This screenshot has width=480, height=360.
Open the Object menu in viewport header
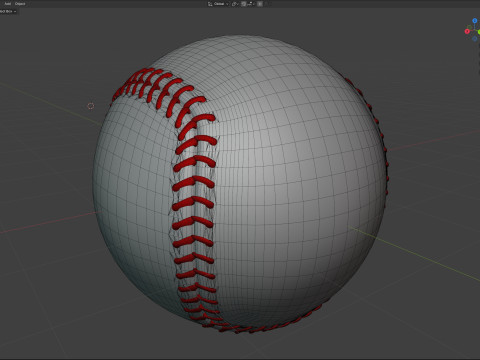click(20, 4)
